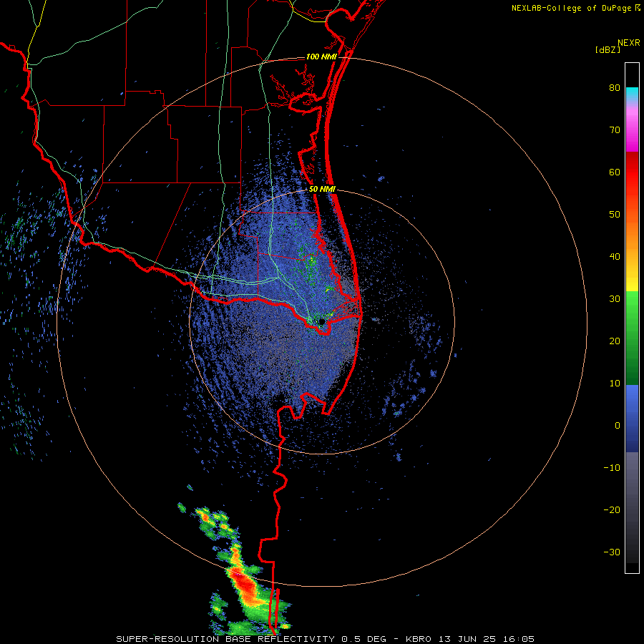
Task: Click the -20 dBZ scale label
Action: [612, 510]
